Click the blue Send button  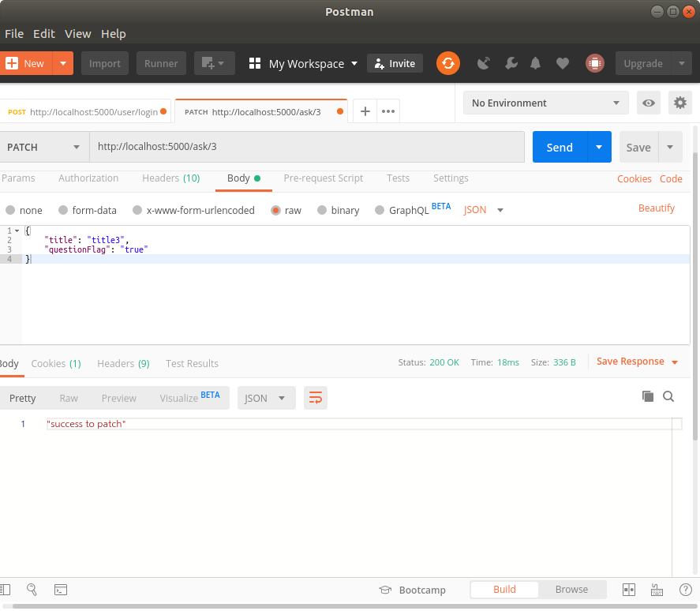(560, 147)
